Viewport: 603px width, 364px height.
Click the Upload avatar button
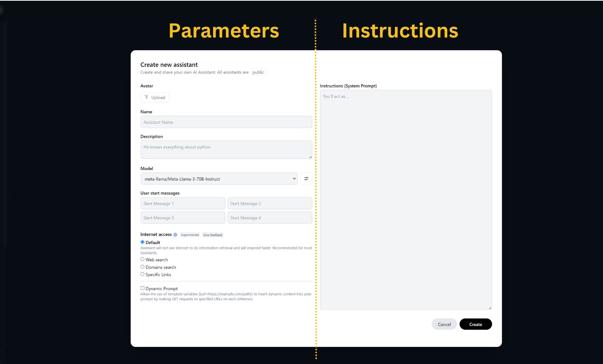(x=155, y=98)
